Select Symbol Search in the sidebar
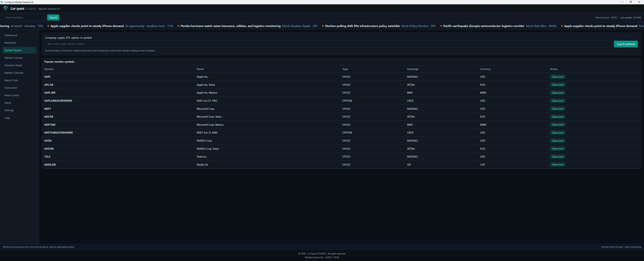This screenshot has width=644, height=261. 19,50
